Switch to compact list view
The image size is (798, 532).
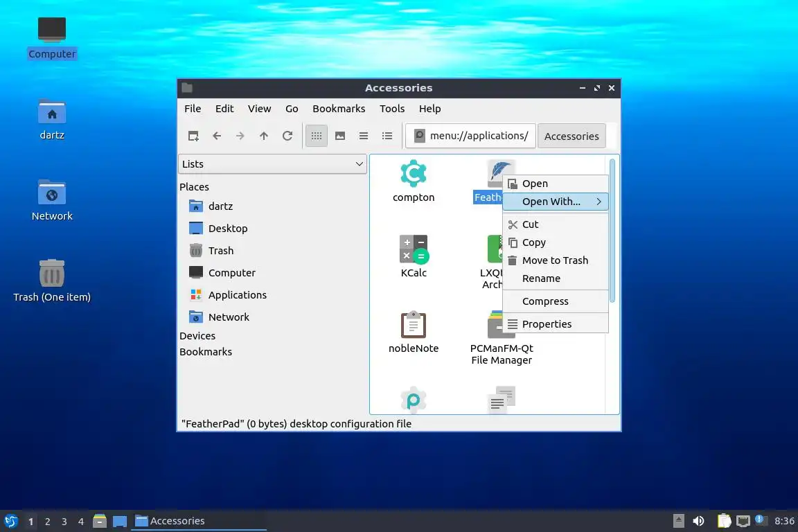coord(364,136)
